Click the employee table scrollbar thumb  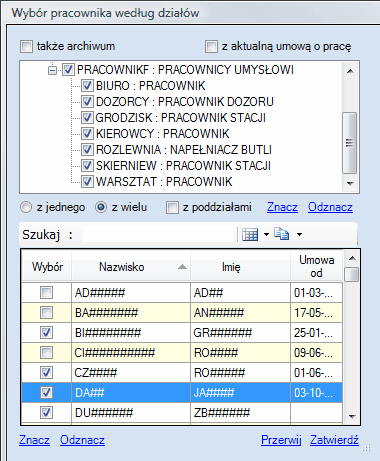tap(352, 275)
